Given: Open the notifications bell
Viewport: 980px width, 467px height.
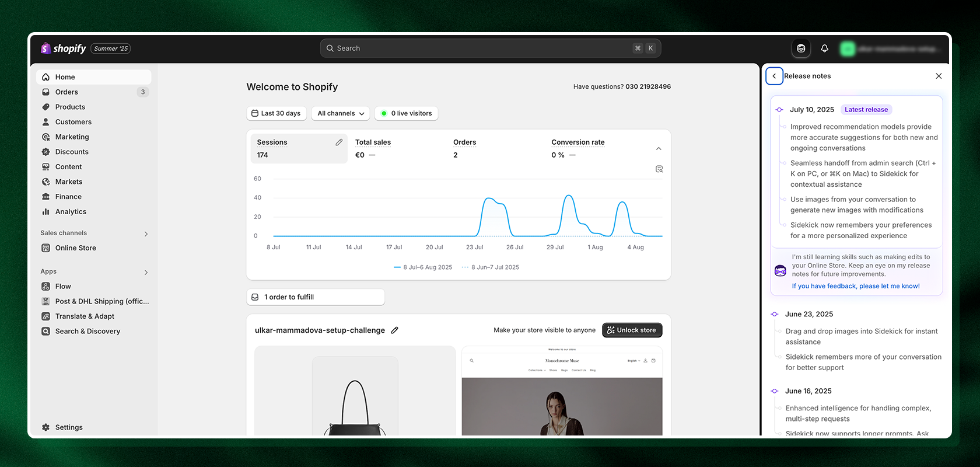Looking at the screenshot, I should pyautogui.click(x=824, y=48).
